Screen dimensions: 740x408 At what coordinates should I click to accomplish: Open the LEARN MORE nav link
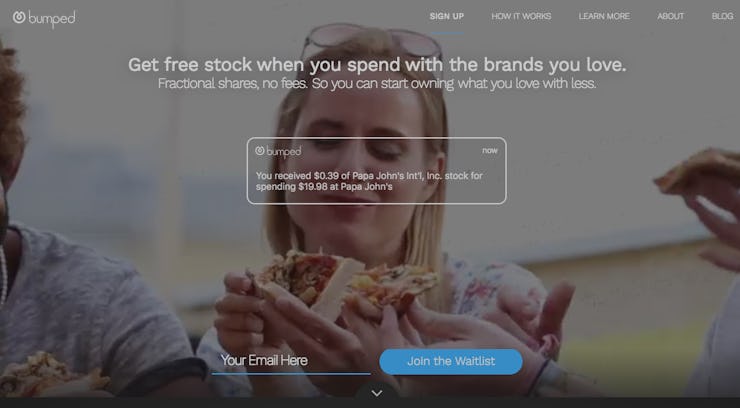[604, 17]
